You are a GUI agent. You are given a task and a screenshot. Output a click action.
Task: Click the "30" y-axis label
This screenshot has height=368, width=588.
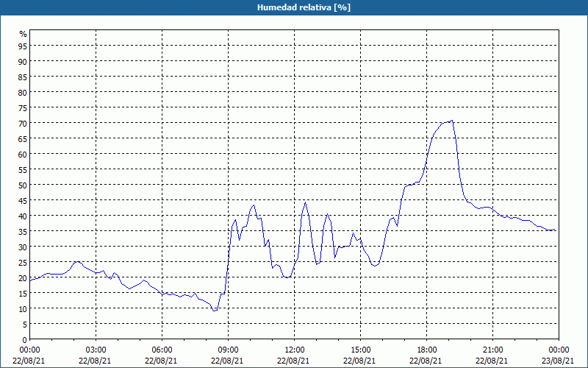click(x=23, y=247)
